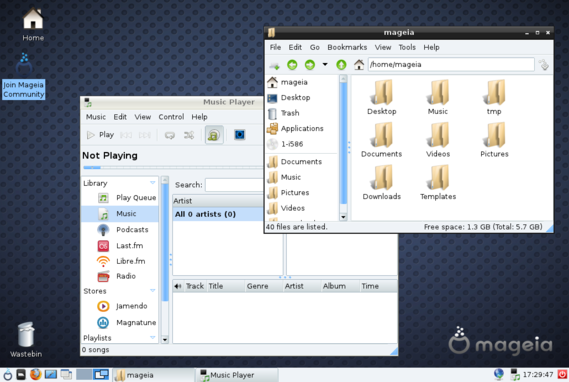Click the playback progress slider under Not Playing
The image size is (569, 382).
click(173, 168)
